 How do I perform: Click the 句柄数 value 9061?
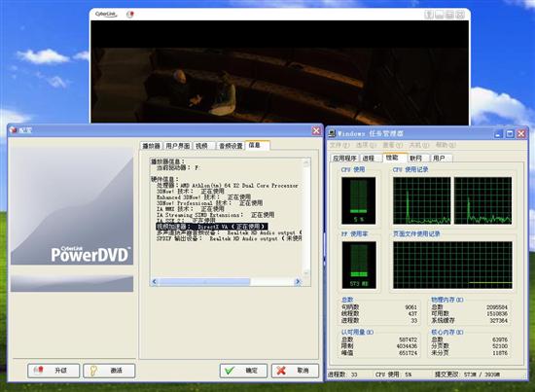click(x=410, y=307)
